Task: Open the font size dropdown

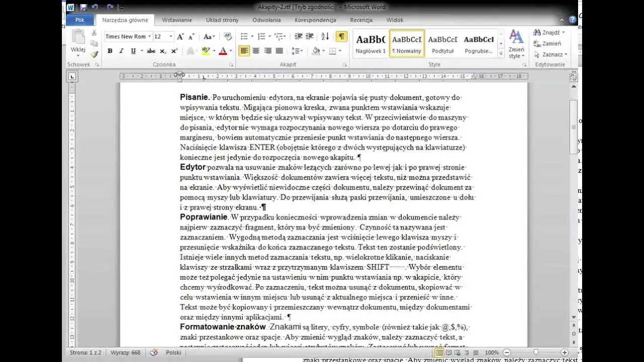Action: point(170,36)
